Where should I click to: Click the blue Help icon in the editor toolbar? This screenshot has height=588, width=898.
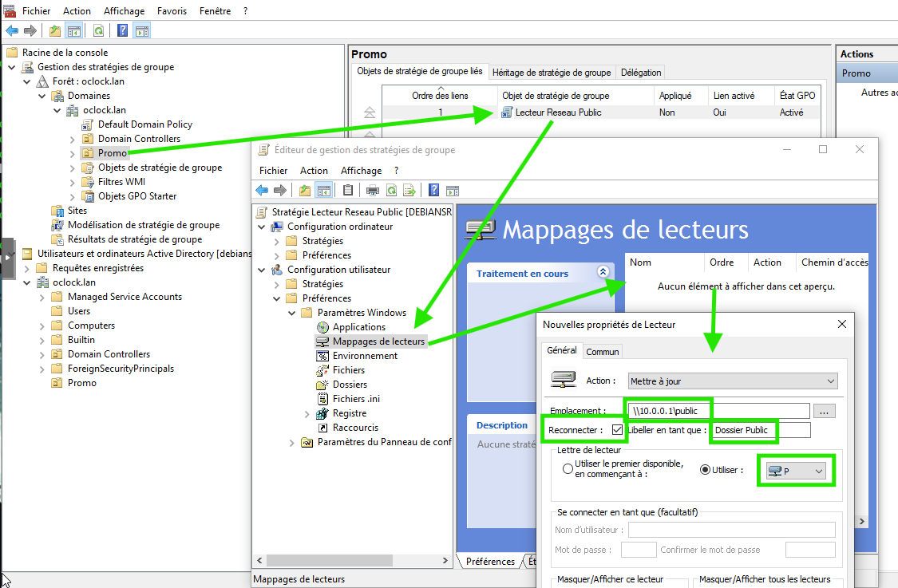point(433,190)
